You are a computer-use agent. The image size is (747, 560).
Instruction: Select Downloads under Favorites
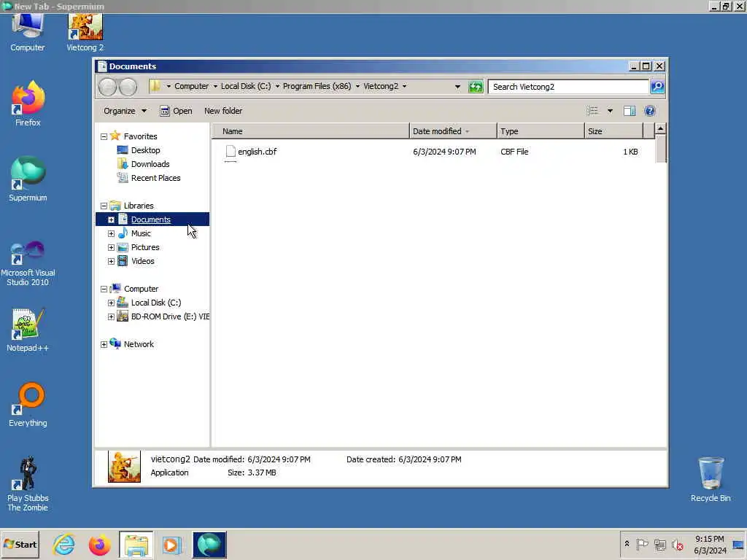[150, 164]
